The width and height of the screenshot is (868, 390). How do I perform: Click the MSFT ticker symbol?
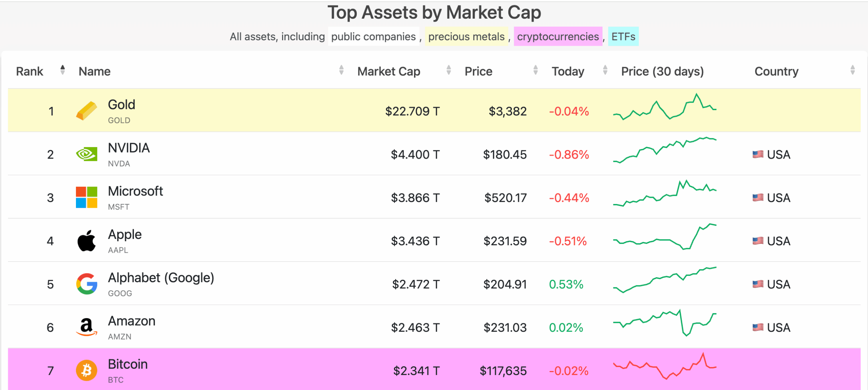tap(119, 207)
